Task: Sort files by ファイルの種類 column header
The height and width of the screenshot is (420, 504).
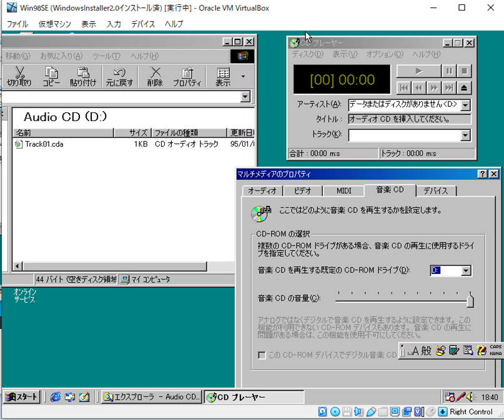Action: pyautogui.click(x=189, y=132)
